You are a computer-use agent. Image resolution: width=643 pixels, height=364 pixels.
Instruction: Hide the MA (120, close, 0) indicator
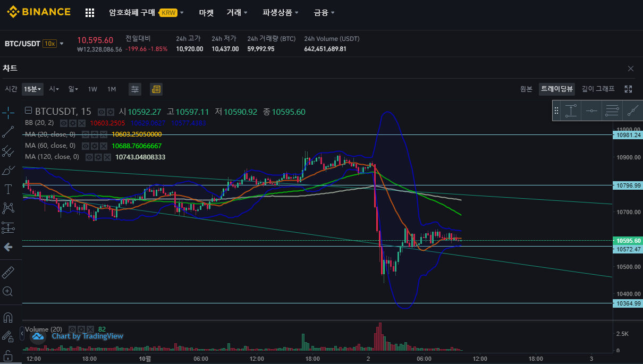89,157
